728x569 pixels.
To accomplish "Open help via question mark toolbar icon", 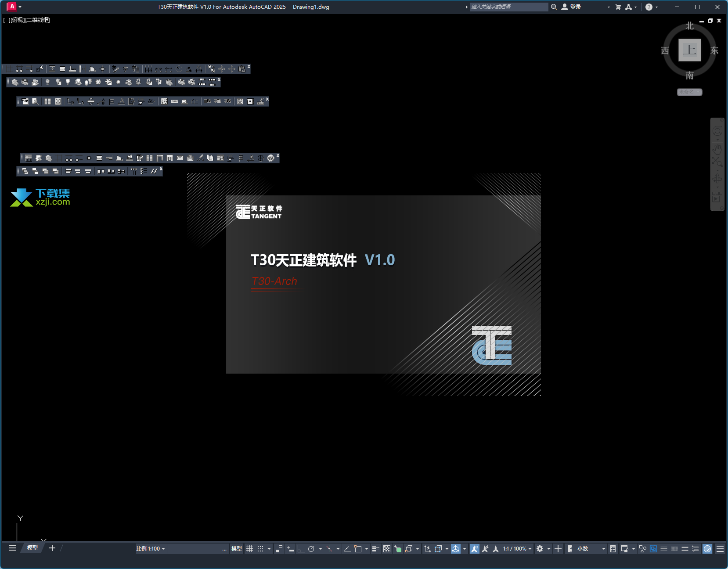I will point(271,158).
